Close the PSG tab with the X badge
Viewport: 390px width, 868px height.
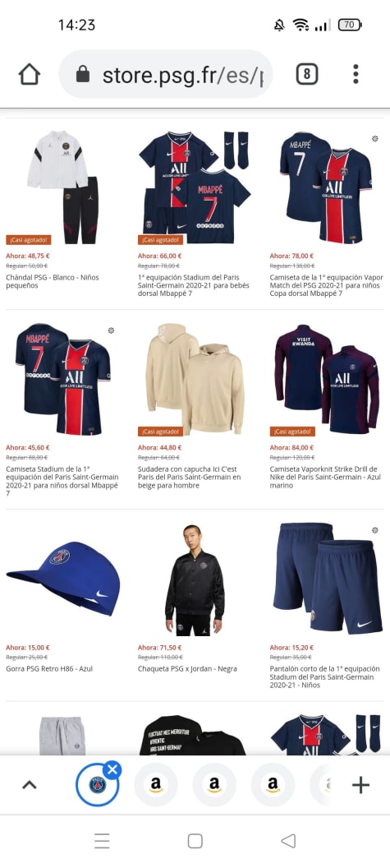pyautogui.click(x=112, y=769)
